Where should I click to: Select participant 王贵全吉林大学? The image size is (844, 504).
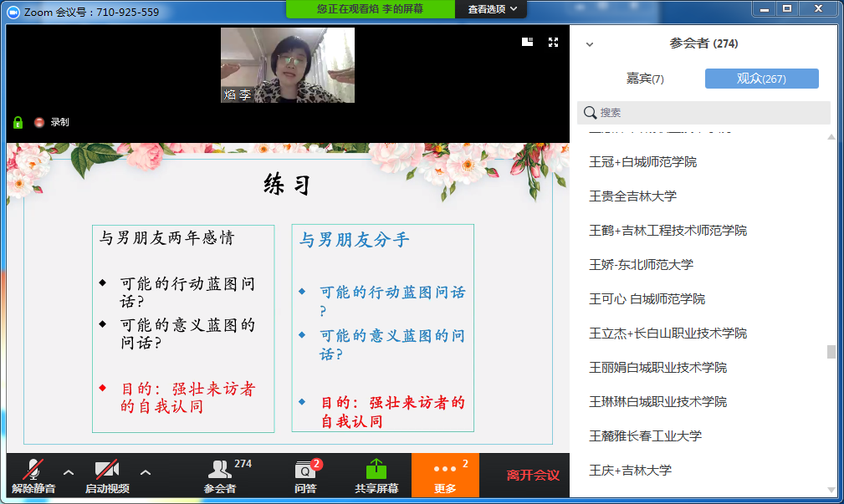pyautogui.click(x=632, y=196)
